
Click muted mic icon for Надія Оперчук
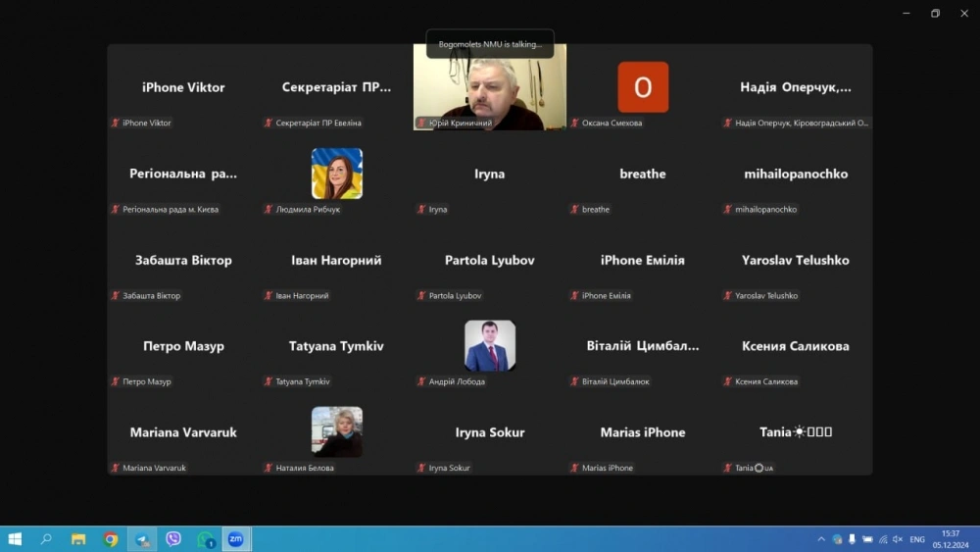click(x=727, y=124)
